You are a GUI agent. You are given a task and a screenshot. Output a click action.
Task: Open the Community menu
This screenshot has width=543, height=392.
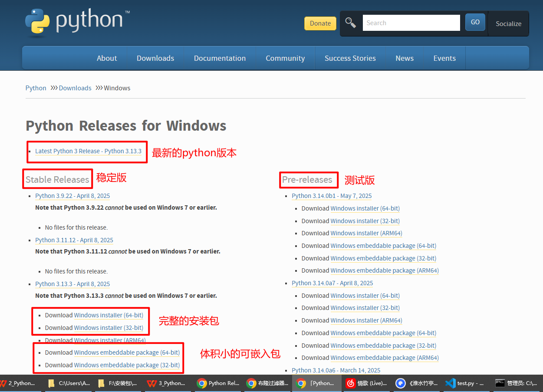point(285,58)
